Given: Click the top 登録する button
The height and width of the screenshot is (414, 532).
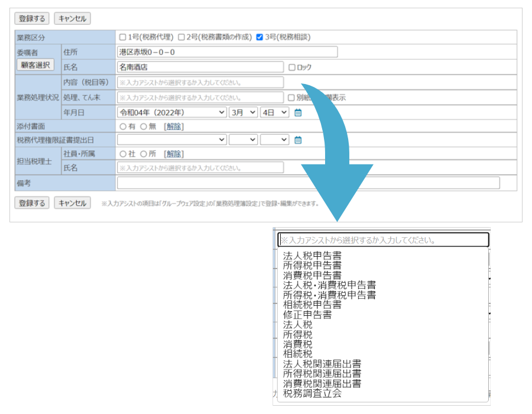Looking at the screenshot, I should click(x=32, y=18).
